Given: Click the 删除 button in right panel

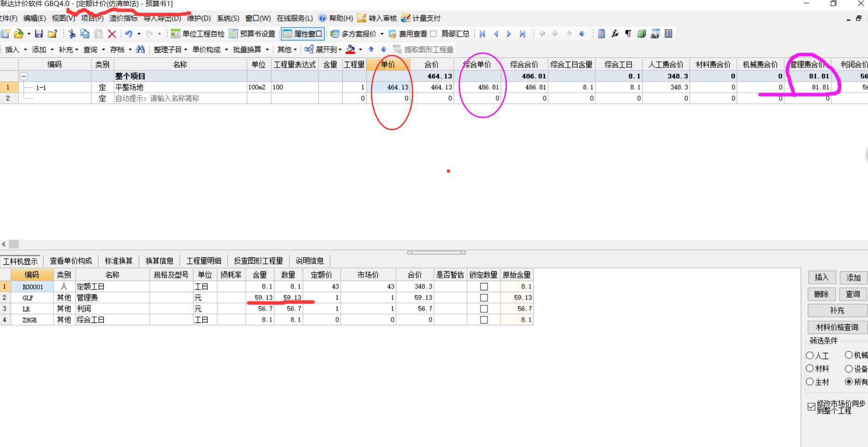Looking at the screenshot, I should (x=822, y=294).
